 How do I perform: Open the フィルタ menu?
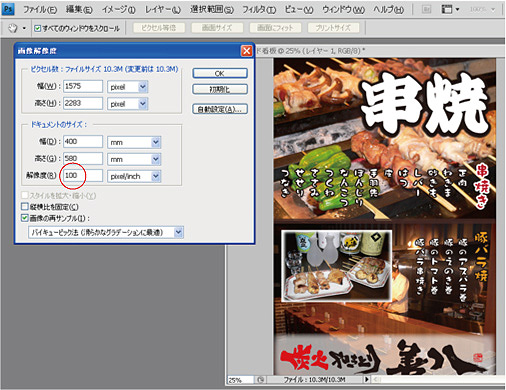pyautogui.click(x=259, y=10)
